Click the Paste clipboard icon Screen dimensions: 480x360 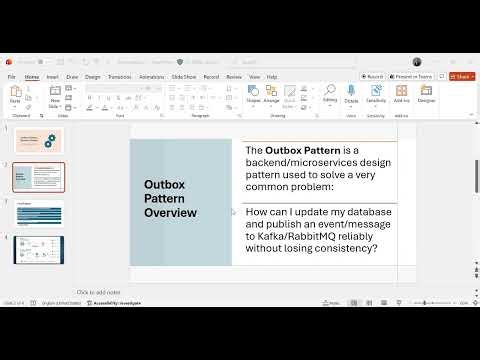pyautogui.click(x=15, y=91)
